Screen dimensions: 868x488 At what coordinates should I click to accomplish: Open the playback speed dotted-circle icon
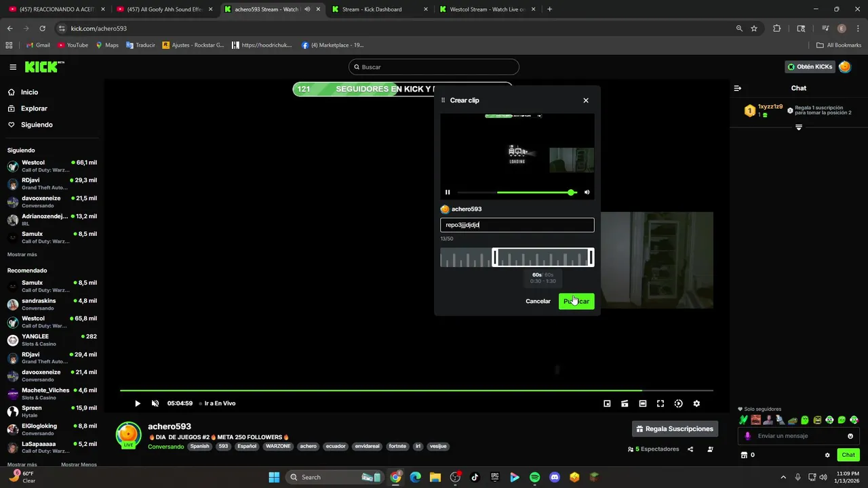pos(678,403)
